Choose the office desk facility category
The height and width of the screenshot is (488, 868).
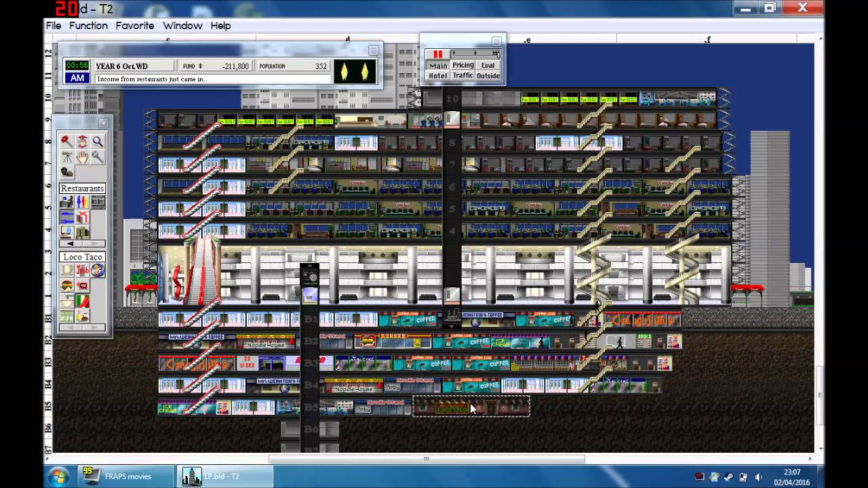point(66,201)
